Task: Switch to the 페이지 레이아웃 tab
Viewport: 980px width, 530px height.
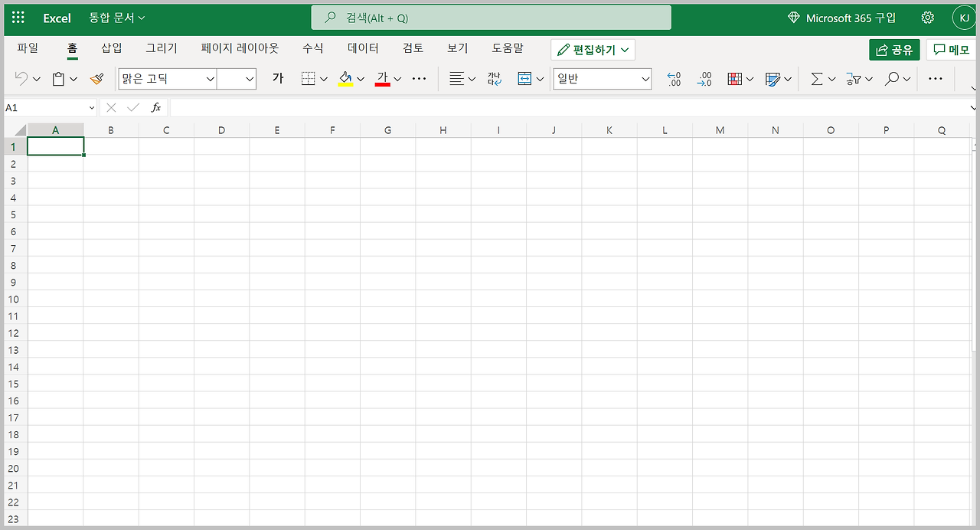Action: [240, 48]
